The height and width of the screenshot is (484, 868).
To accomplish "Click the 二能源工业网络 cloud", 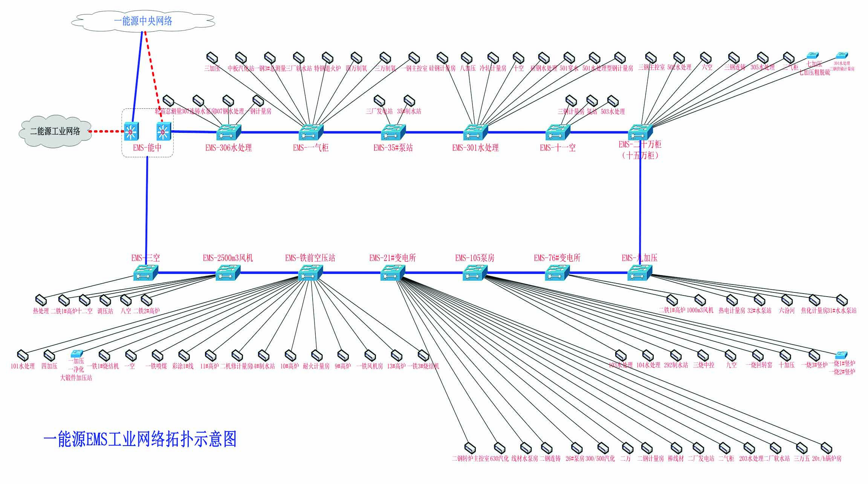I will coord(55,132).
